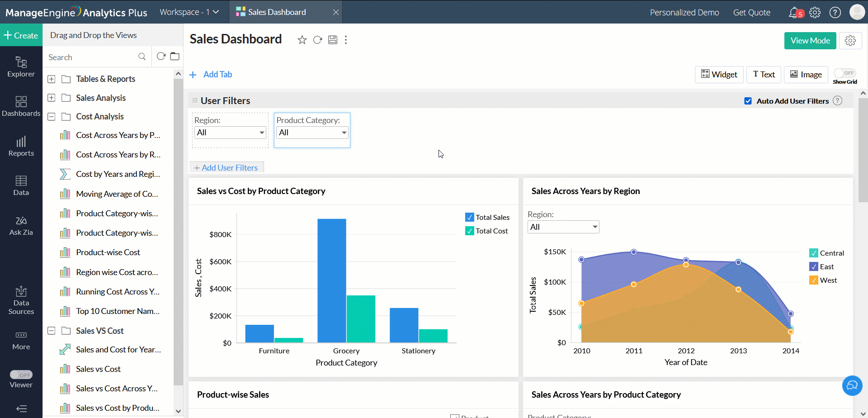This screenshot has height=418, width=868.
Task: Open the Workspace - 1 dropdown
Action: pyautogui.click(x=189, y=12)
